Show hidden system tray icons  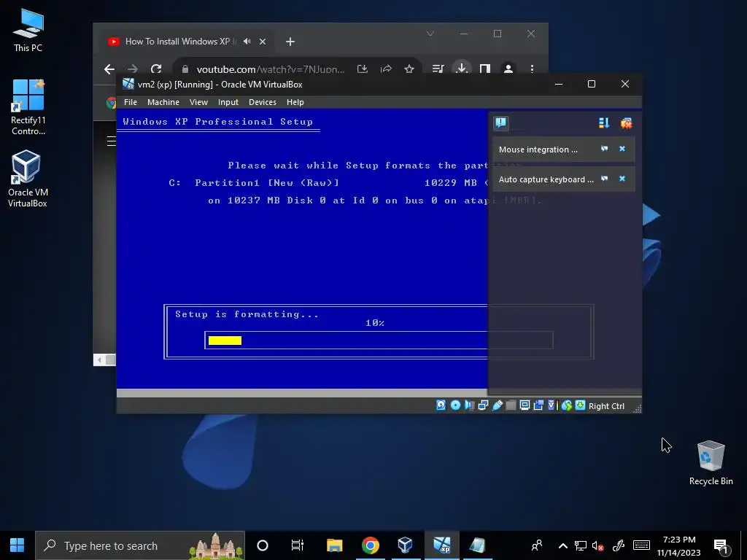click(x=562, y=545)
